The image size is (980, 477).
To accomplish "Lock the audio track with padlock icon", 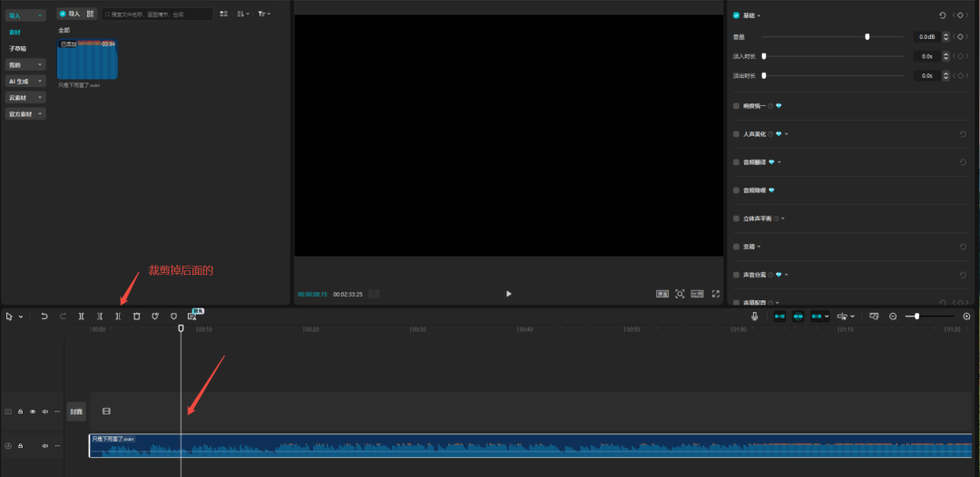I will click(20, 446).
